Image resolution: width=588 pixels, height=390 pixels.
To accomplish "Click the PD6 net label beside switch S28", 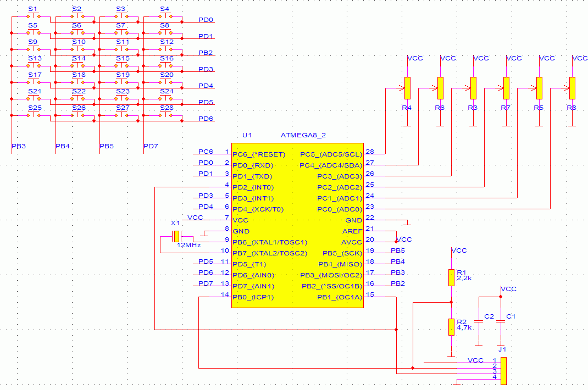I will [206, 119].
